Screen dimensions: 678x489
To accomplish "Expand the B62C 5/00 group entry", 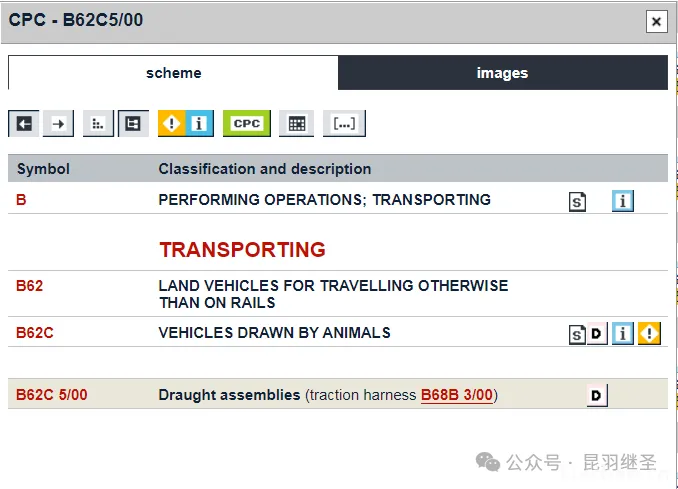I will (51, 395).
